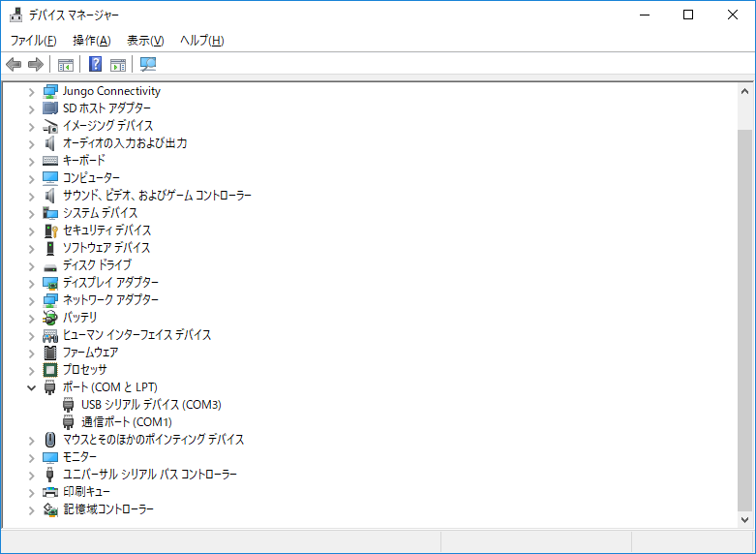The width and height of the screenshot is (756, 554).
Task: Expand the ディスプレイ アダプター node
Action: click(31, 283)
